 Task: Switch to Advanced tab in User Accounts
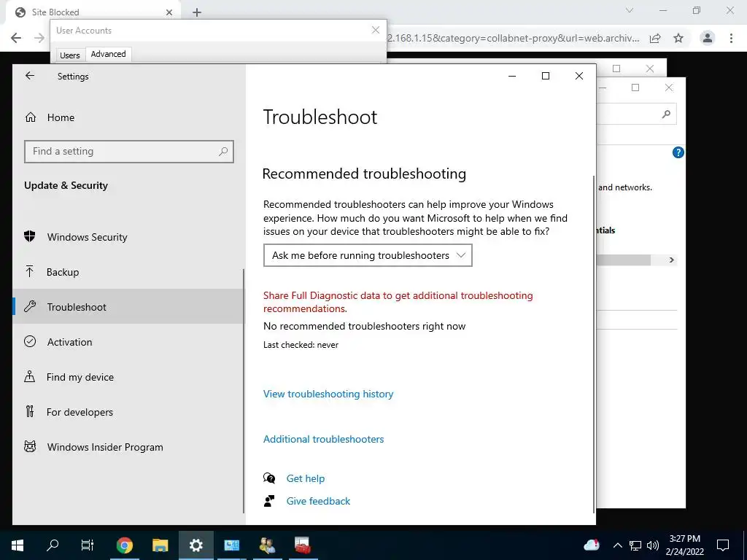coord(108,54)
